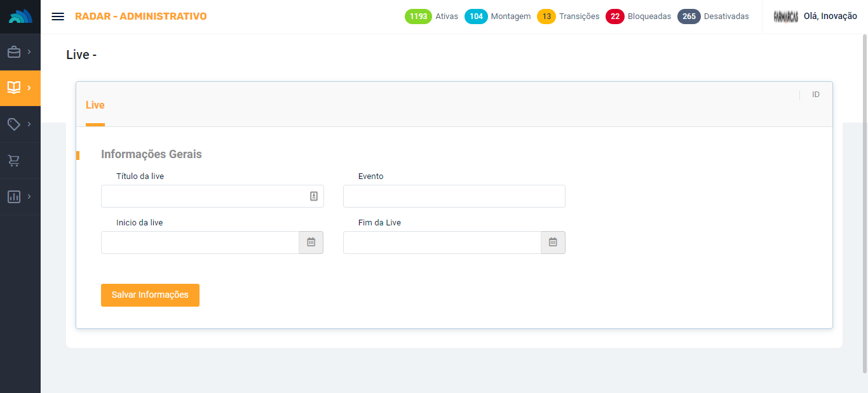Click the Radar logo in top-left corner
This screenshot has width=868, height=393.
20,17
